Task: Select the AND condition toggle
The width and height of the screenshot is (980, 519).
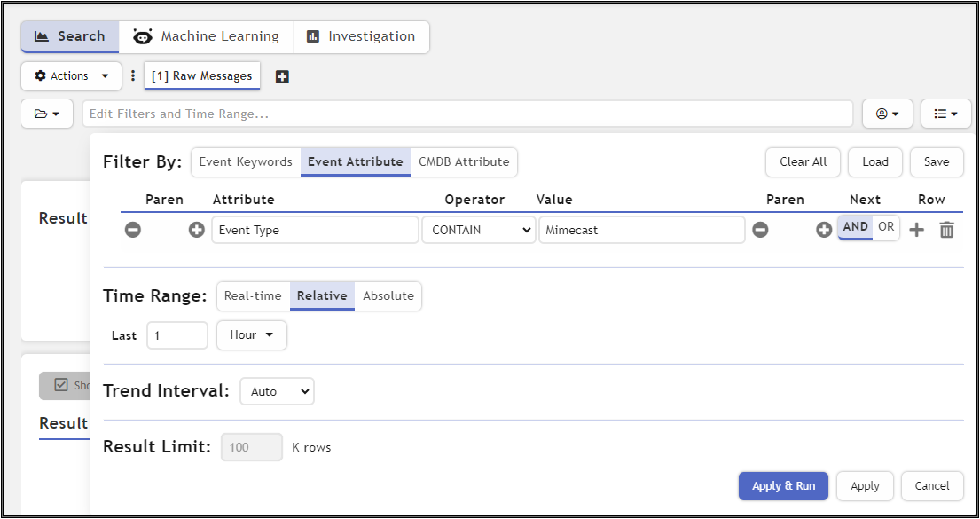Action: tap(856, 227)
